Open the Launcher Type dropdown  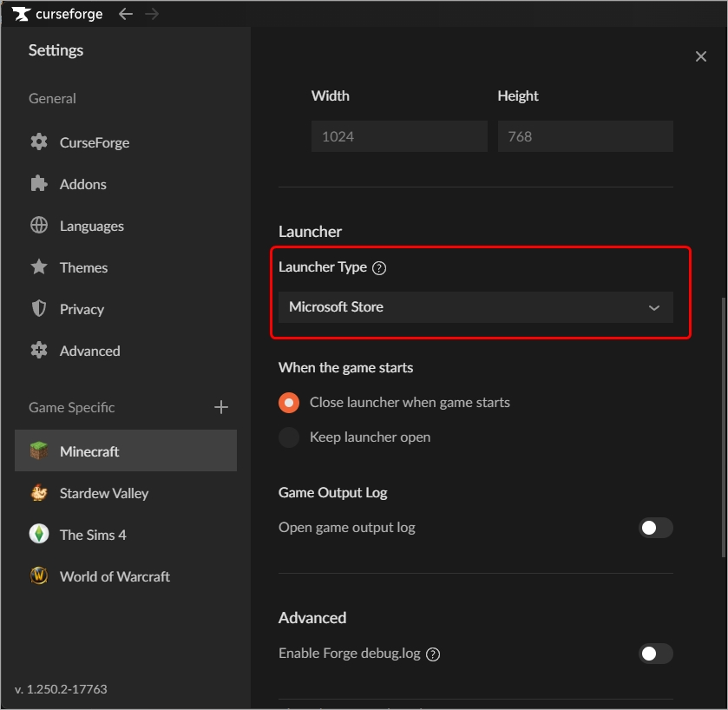475,307
